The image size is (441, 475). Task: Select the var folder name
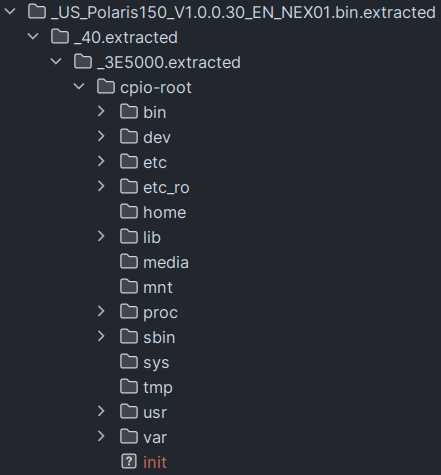(155, 437)
